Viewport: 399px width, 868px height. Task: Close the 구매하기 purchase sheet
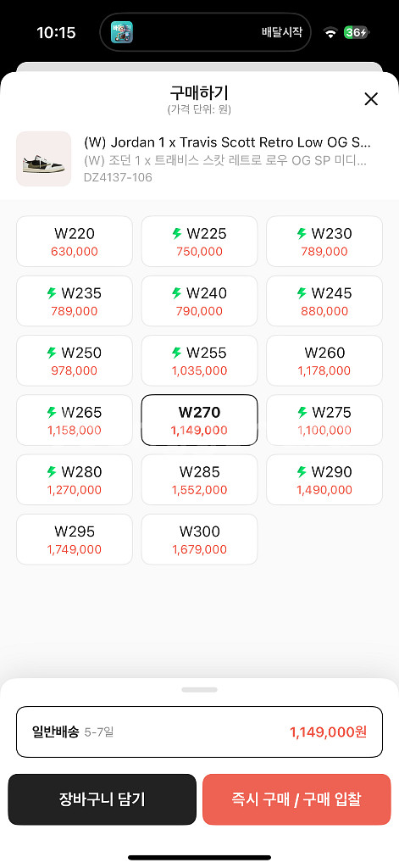(371, 99)
